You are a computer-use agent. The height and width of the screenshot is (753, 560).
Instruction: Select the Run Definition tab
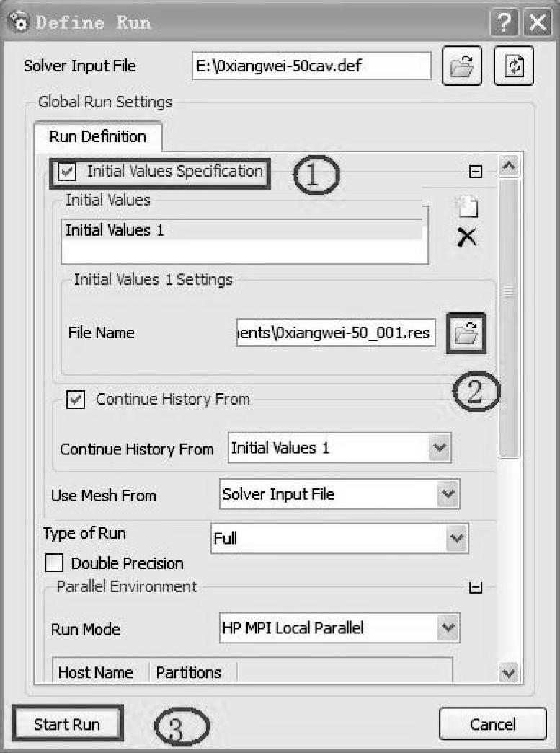click(x=97, y=137)
